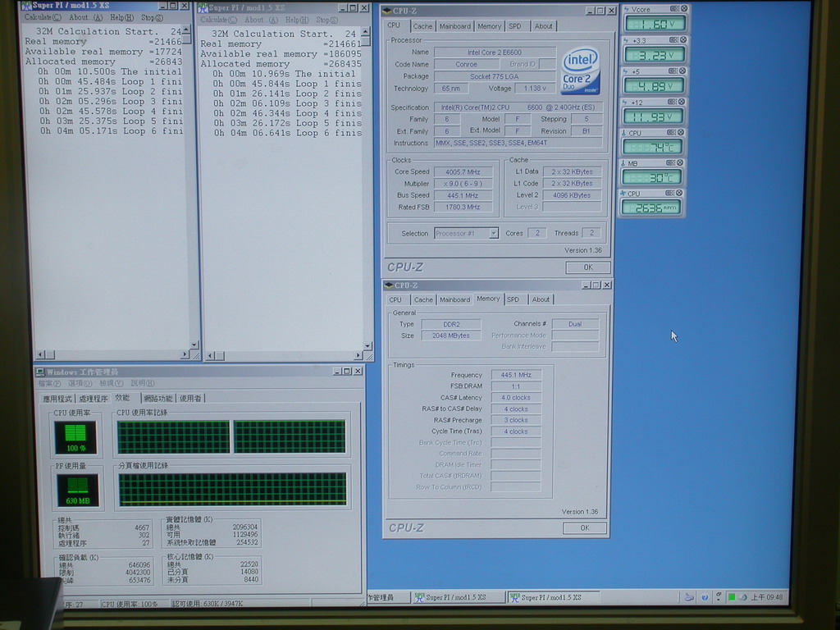
Task: Open CPU fan speed settings icon
Action: pos(669,193)
